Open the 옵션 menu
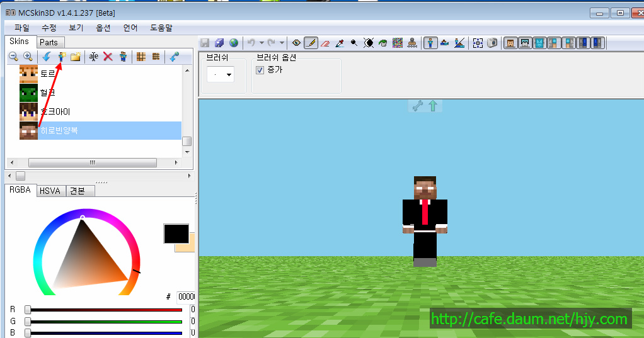The image size is (644, 338). coord(103,28)
